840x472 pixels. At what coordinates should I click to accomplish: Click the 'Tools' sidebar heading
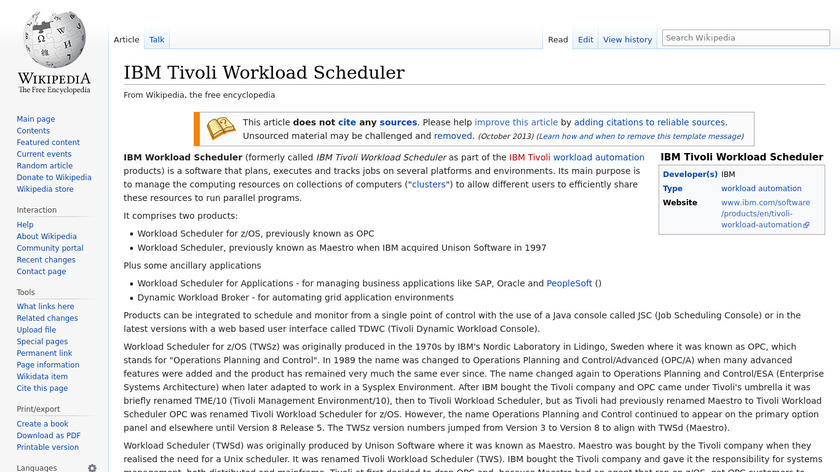click(26, 293)
